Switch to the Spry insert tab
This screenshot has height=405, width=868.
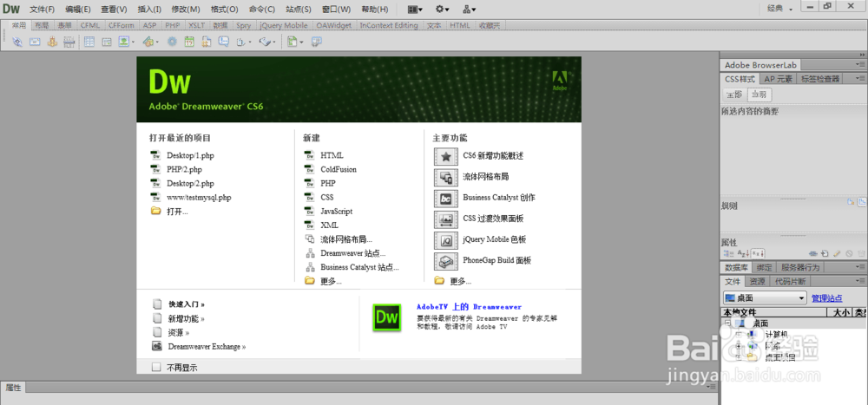[243, 25]
